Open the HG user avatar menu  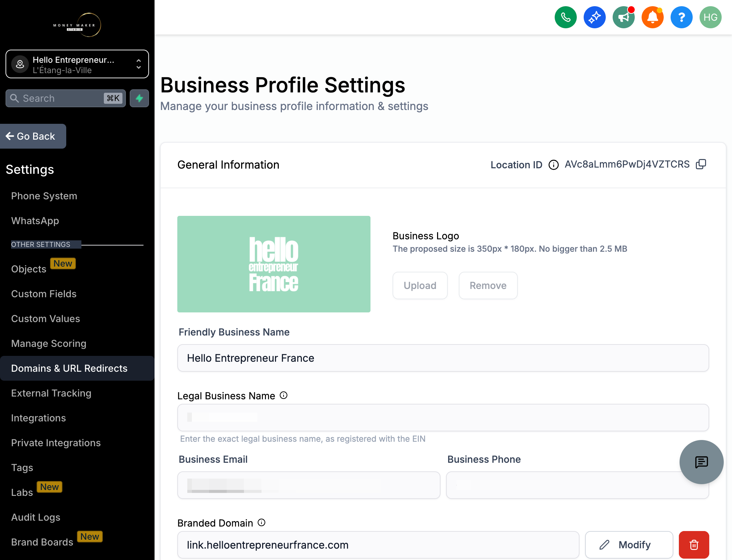(x=710, y=17)
